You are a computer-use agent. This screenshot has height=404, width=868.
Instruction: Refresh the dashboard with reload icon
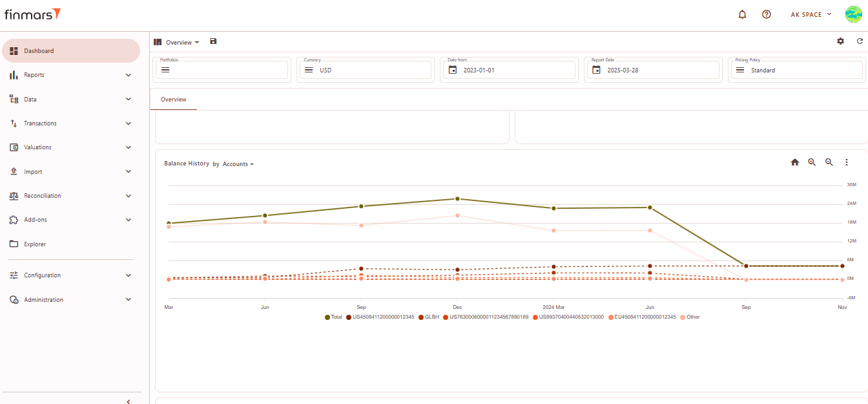[860, 41]
